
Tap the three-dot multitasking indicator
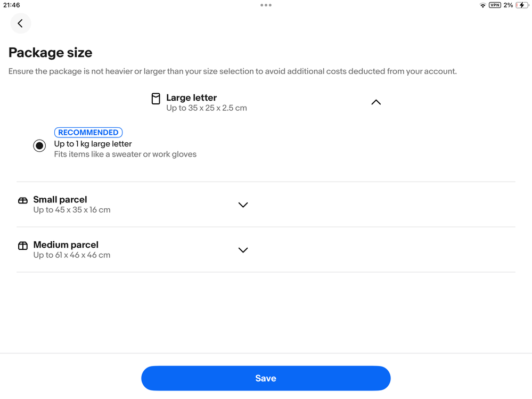tap(266, 5)
